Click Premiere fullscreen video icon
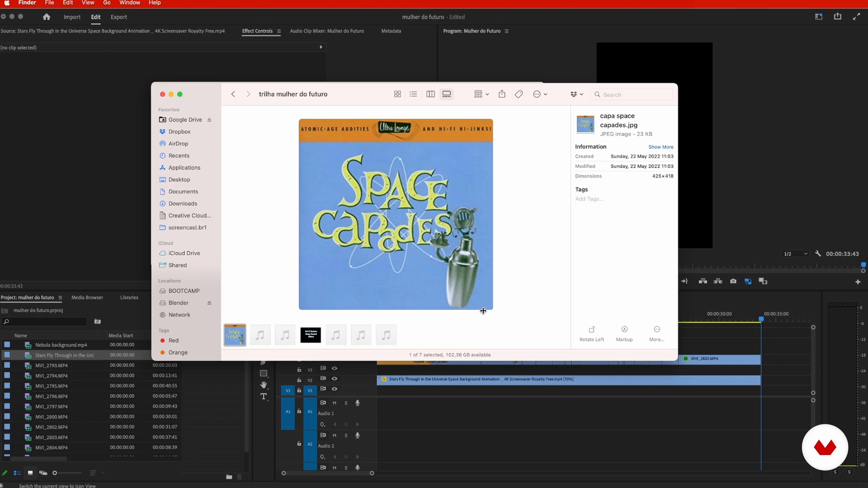 856,17
